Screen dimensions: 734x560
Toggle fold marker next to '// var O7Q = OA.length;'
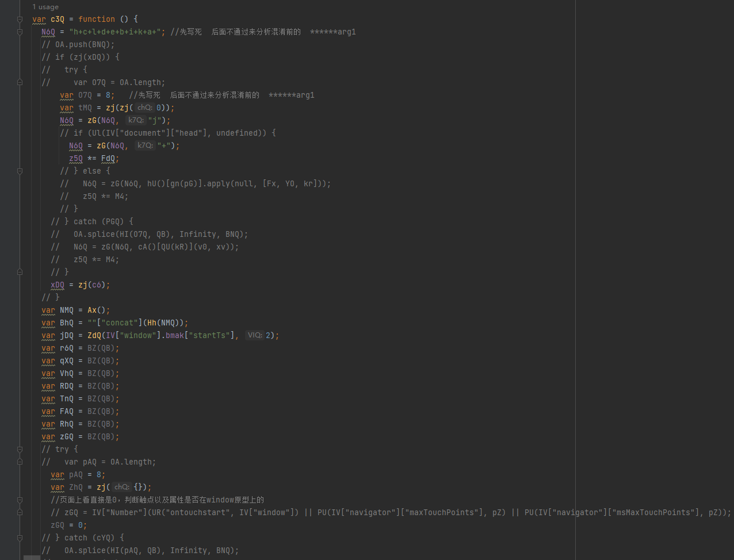click(20, 82)
